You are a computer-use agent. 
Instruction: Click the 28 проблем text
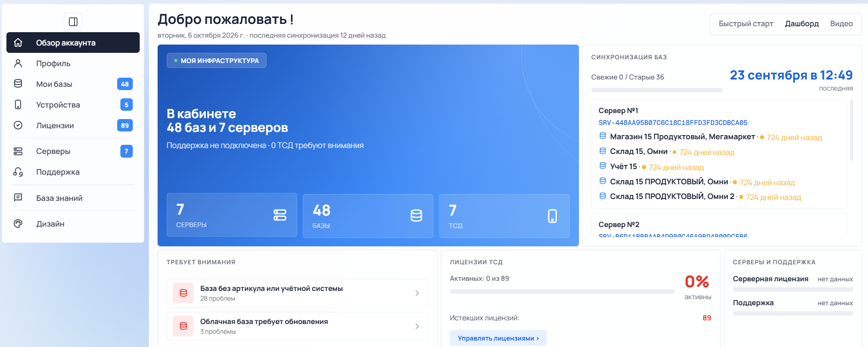pos(218,299)
